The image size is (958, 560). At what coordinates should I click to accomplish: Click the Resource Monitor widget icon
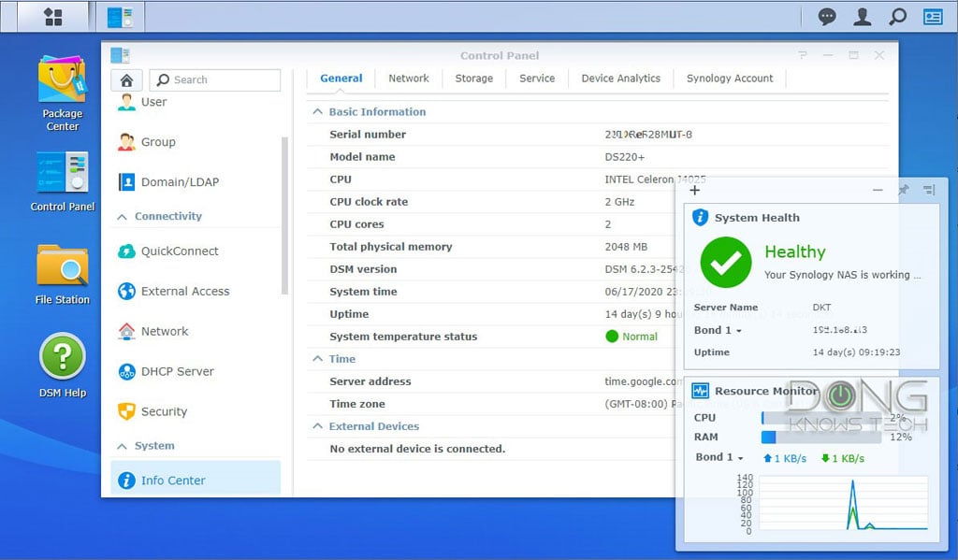pyautogui.click(x=700, y=391)
